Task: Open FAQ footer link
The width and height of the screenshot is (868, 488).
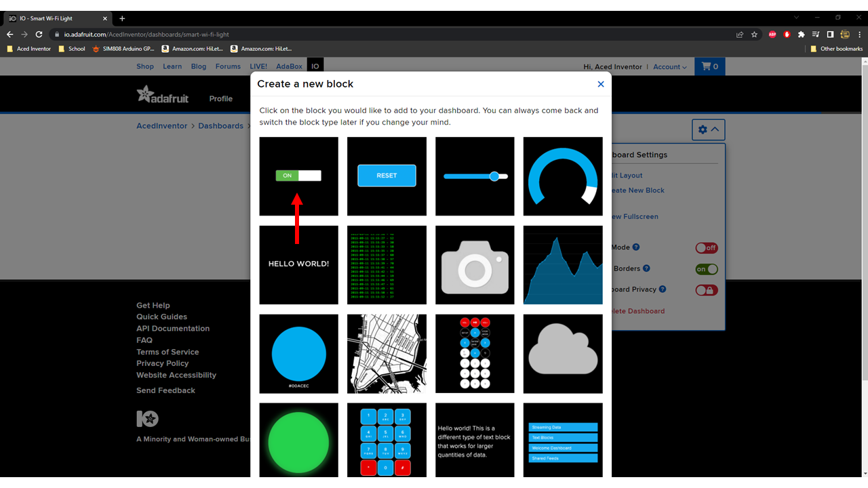Action: pyautogui.click(x=144, y=340)
